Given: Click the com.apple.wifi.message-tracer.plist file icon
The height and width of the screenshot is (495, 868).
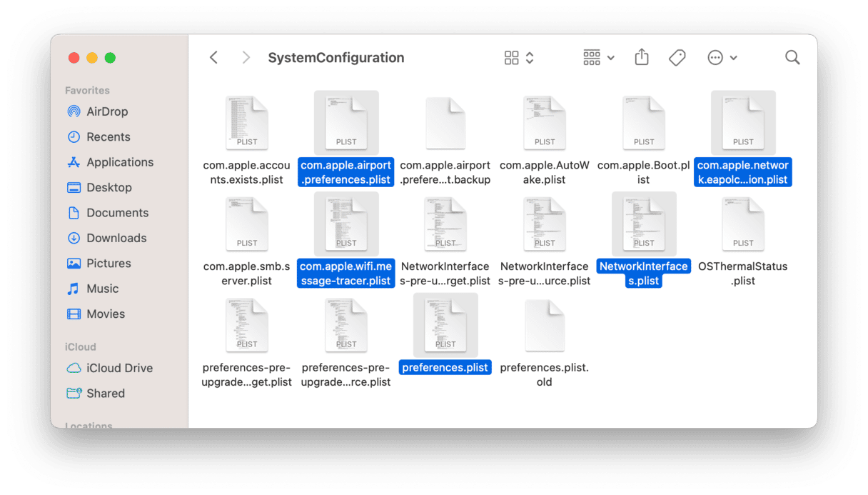Looking at the screenshot, I should [346, 224].
